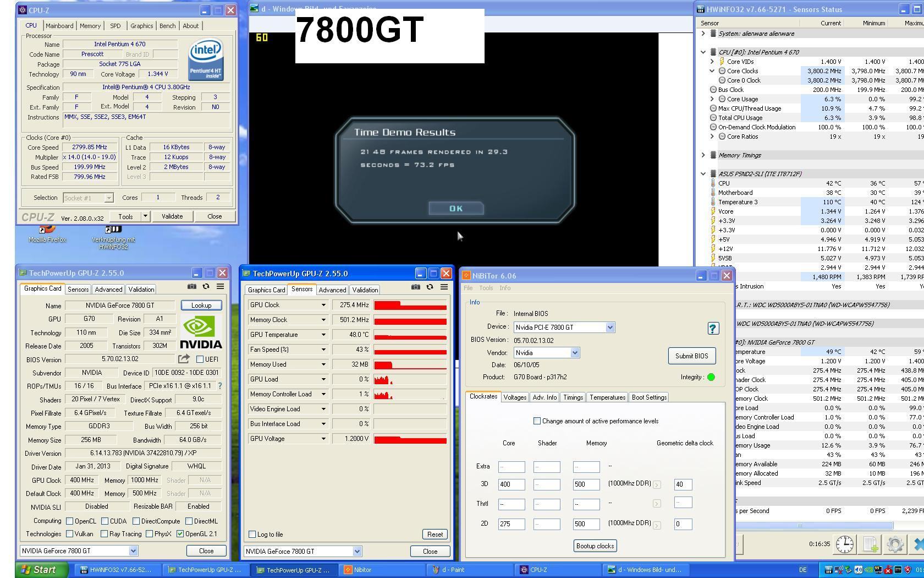Click the Bootup clocks button in NiBiTor

[595, 546]
